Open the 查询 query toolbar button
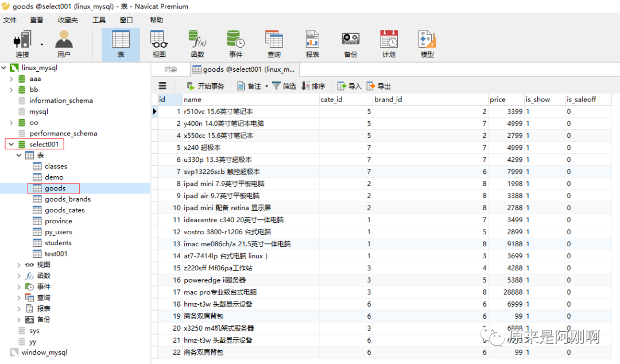 [x=274, y=44]
